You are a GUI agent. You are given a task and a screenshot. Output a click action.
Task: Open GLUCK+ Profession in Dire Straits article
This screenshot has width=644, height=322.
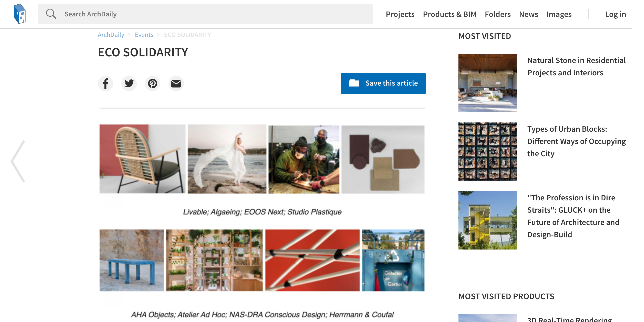(573, 216)
